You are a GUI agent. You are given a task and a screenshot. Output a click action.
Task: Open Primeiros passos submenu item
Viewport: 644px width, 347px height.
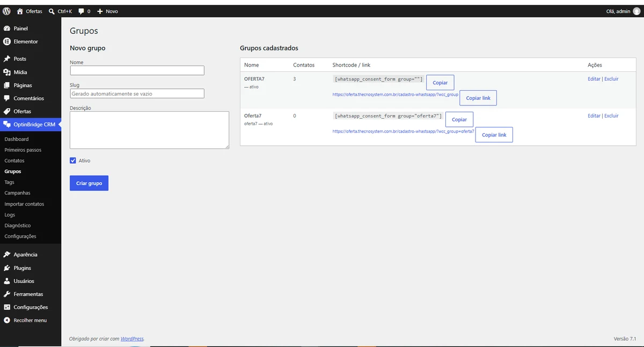tap(23, 150)
